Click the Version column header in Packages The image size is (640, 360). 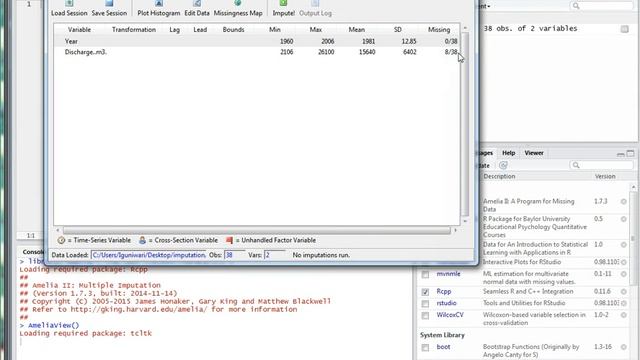604,176
